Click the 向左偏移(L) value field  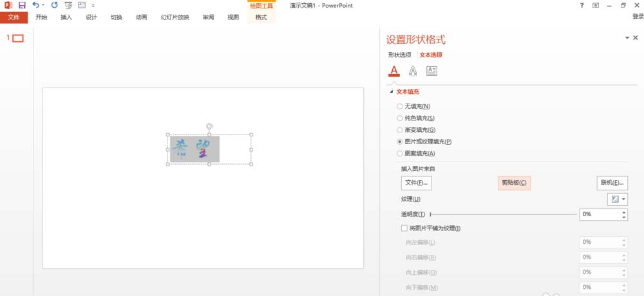pyautogui.click(x=600, y=242)
